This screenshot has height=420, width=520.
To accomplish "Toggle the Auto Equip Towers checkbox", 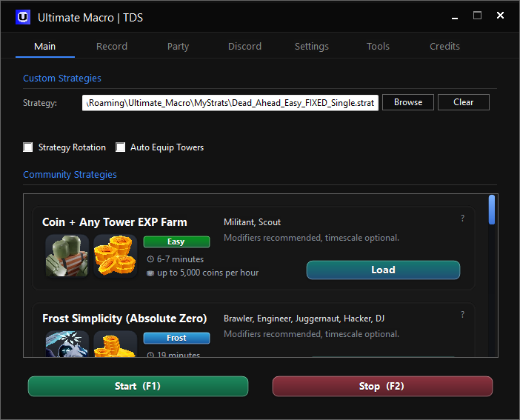I will (x=121, y=147).
